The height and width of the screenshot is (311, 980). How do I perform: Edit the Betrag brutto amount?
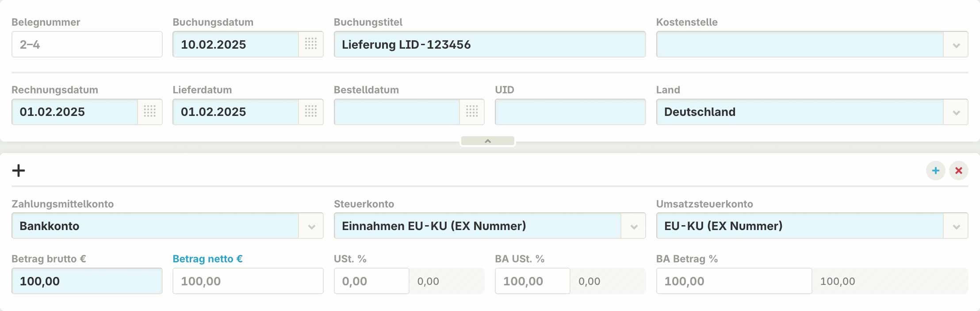87,280
